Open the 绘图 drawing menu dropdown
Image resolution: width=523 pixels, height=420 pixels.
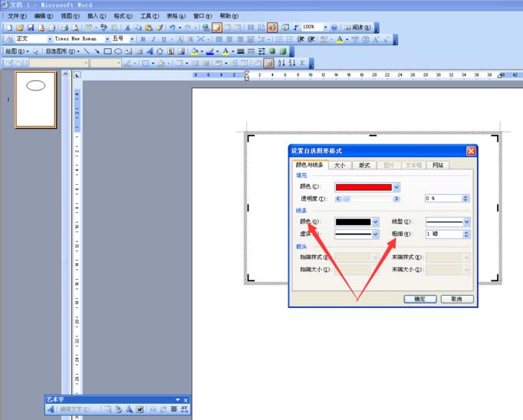18,51
